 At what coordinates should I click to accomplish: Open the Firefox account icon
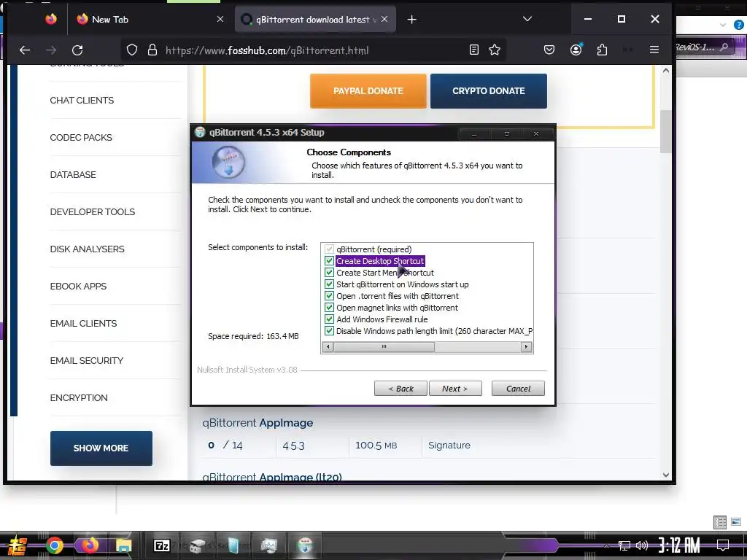(x=576, y=50)
